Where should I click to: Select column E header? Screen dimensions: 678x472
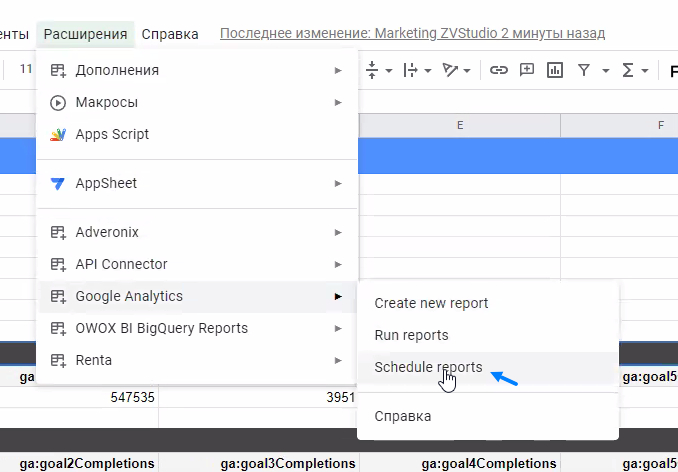(x=459, y=125)
